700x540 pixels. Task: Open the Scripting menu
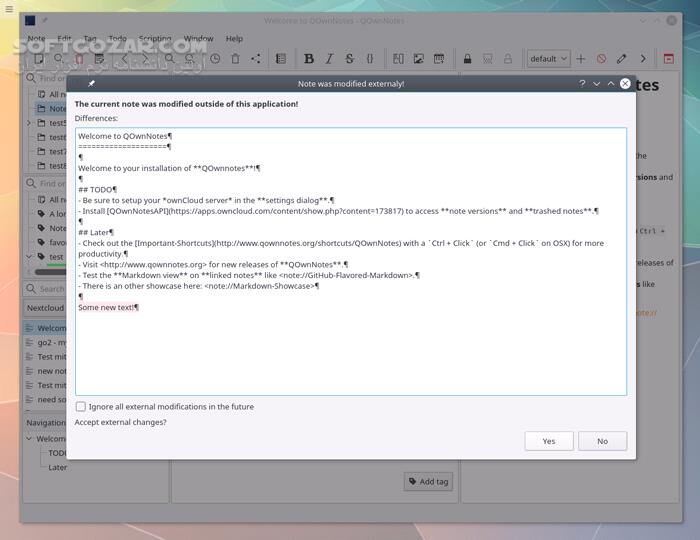155,38
